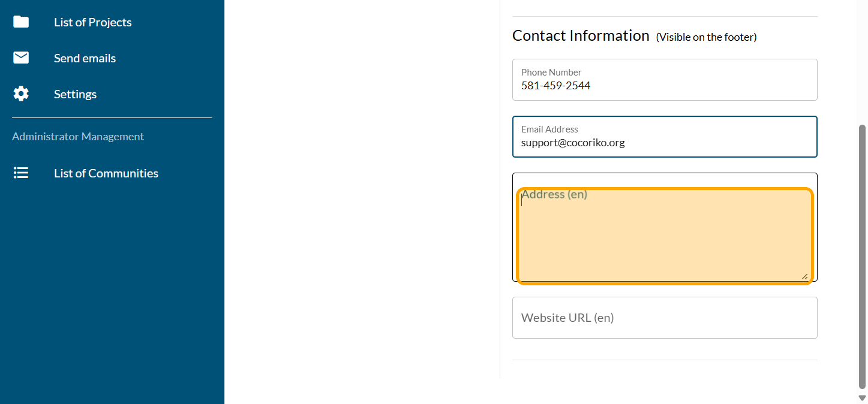Click the phone number value 581-459-2544
Image resolution: width=868 pixels, height=404 pixels.
pyautogui.click(x=555, y=86)
